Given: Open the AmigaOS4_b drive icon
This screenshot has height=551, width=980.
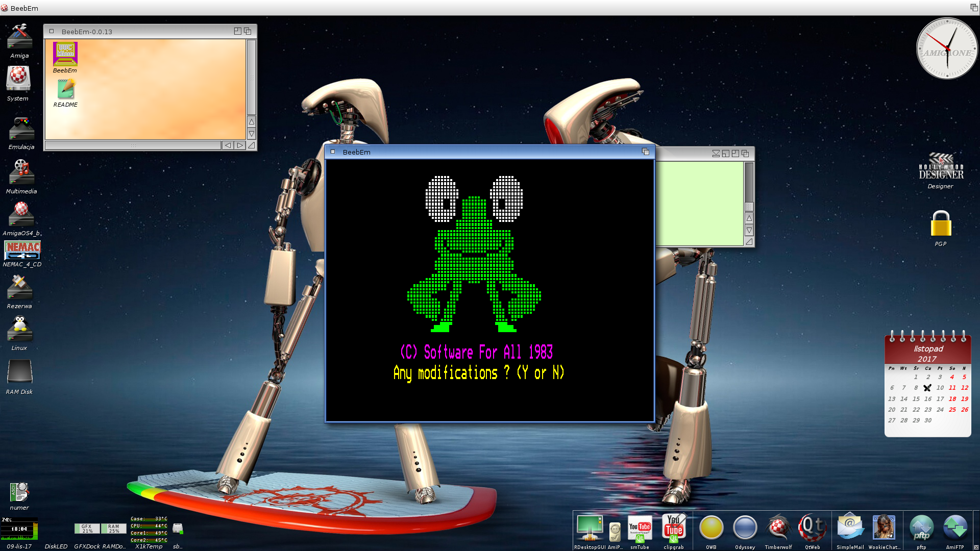Looking at the screenshot, I should (x=21, y=214).
